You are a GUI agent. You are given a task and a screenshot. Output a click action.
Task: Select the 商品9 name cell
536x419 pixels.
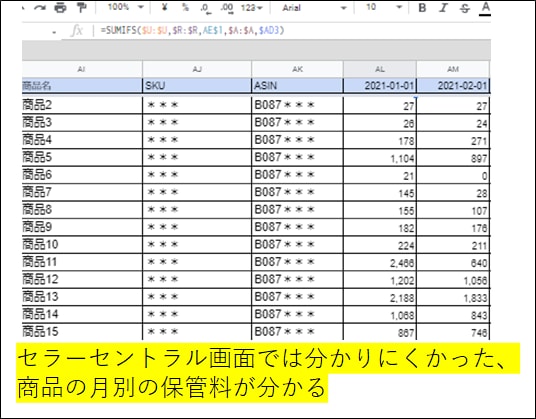(82, 227)
